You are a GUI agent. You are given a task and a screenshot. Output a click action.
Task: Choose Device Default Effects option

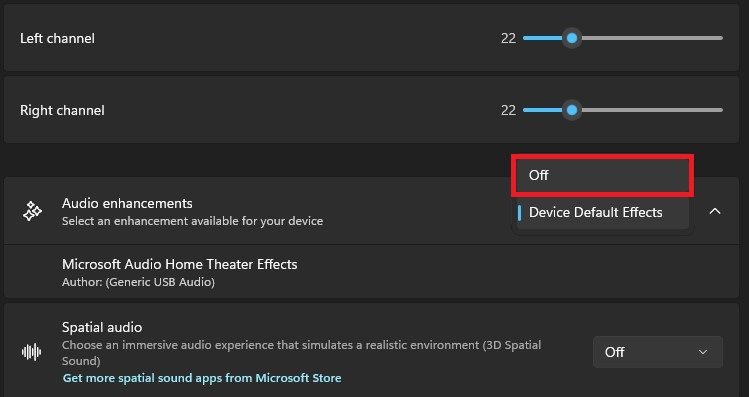pyautogui.click(x=602, y=213)
